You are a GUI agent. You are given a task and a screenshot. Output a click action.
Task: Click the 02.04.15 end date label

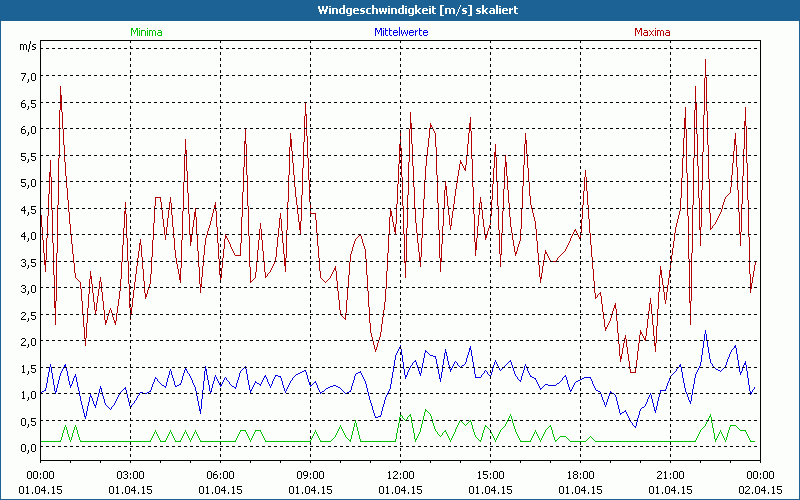click(760, 490)
